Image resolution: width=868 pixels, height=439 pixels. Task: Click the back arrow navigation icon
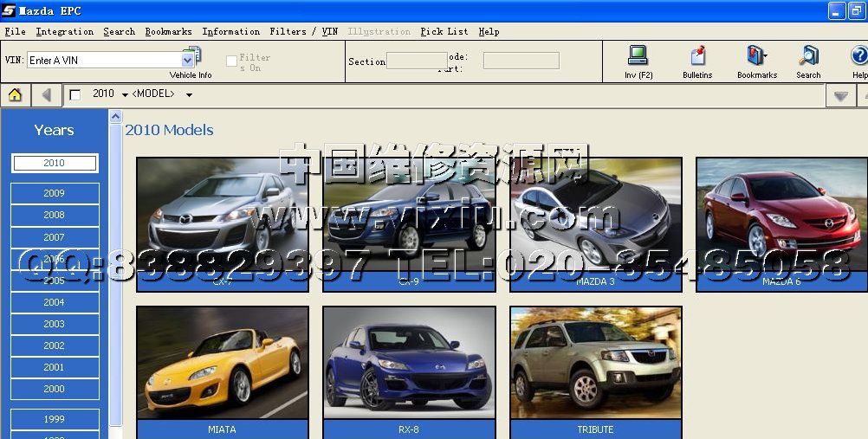point(46,94)
